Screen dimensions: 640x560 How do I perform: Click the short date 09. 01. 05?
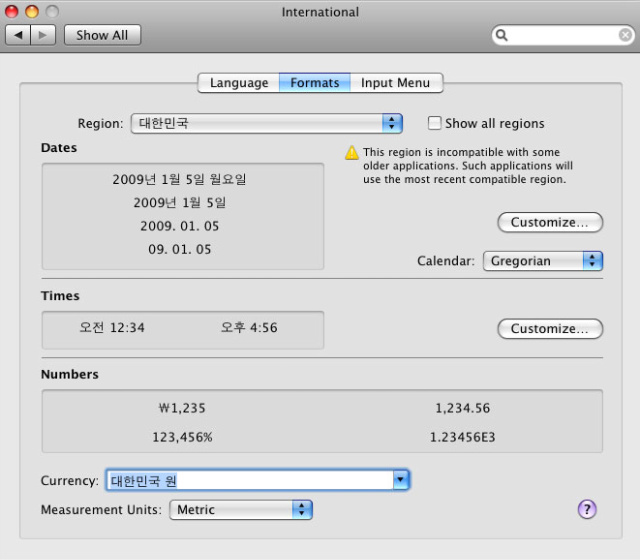(180, 249)
